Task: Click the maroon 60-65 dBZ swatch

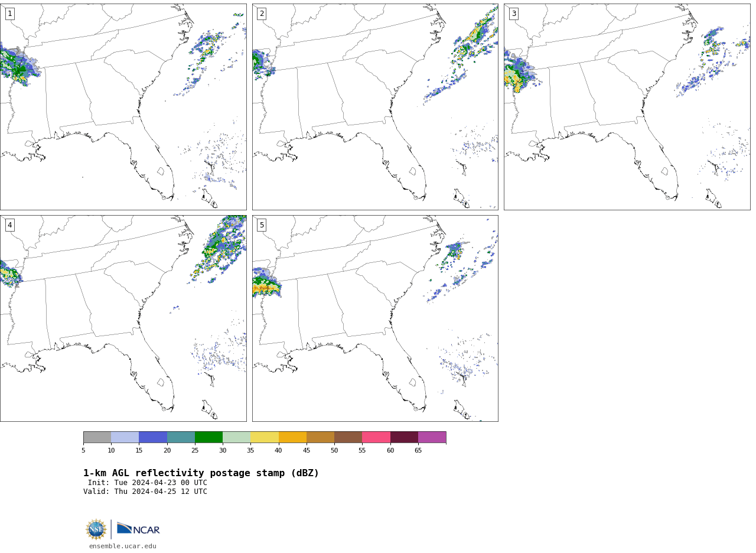Action: pos(404,437)
